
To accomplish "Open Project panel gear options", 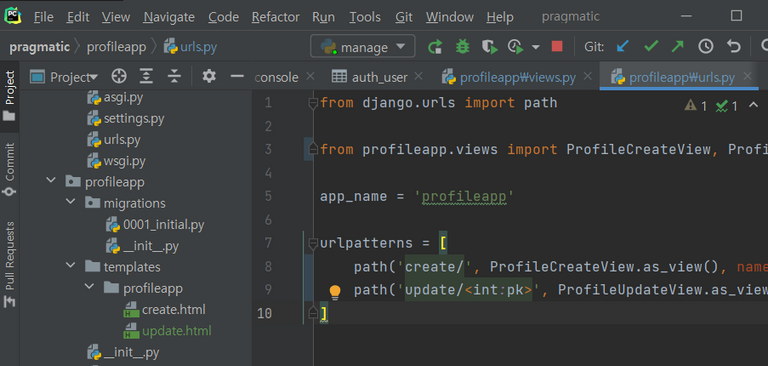I will [209, 76].
